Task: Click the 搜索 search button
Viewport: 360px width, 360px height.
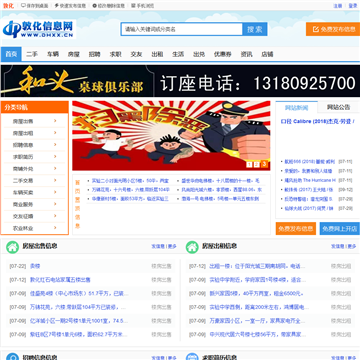Action: tap(255, 29)
